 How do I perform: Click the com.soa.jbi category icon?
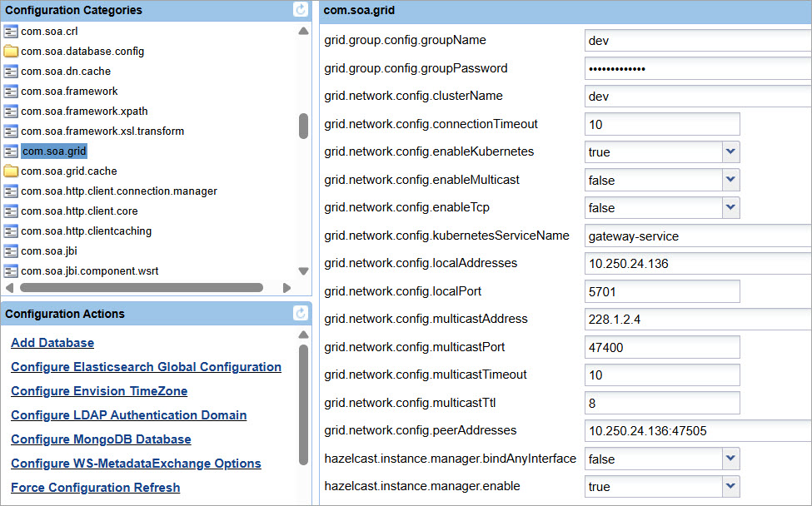coord(11,251)
